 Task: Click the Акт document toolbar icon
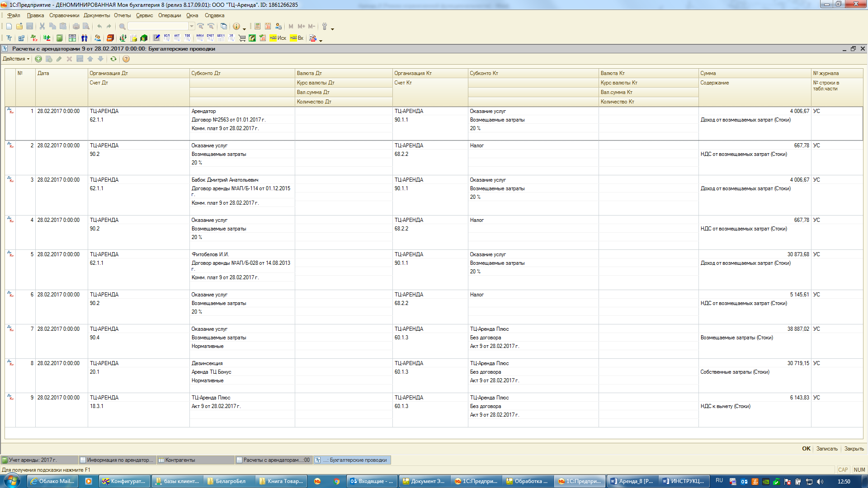point(177,38)
